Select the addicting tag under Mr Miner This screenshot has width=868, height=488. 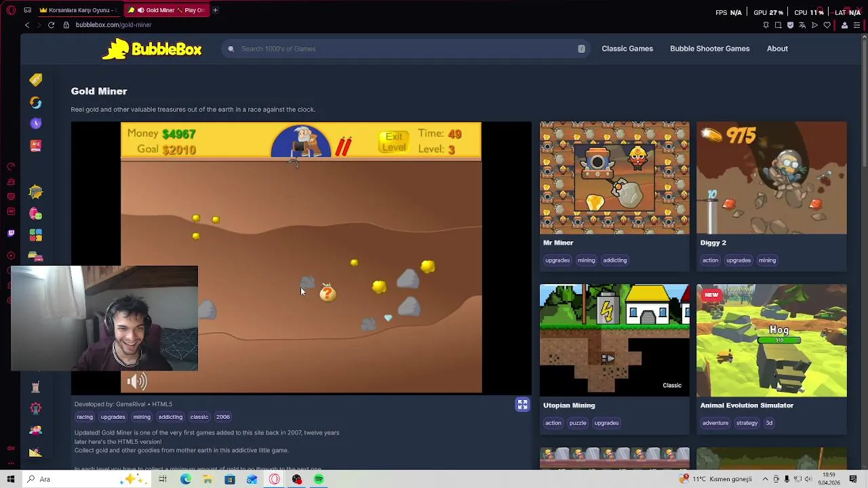pyautogui.click(x=615, y=260)
